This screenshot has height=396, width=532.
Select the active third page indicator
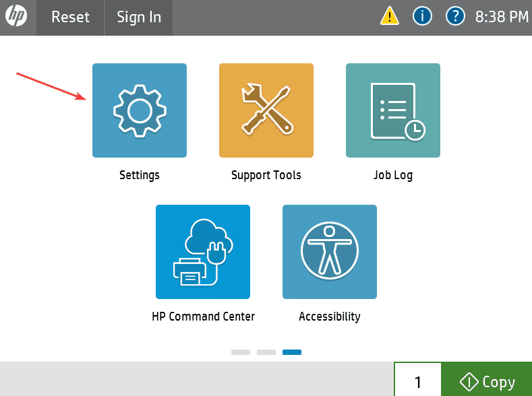click(292, 352)
